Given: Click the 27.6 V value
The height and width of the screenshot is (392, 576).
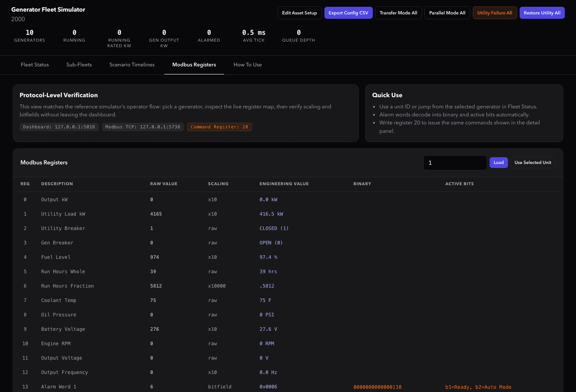Looking at the screenshot, I should pyautogui.click(x=268, y=329).
